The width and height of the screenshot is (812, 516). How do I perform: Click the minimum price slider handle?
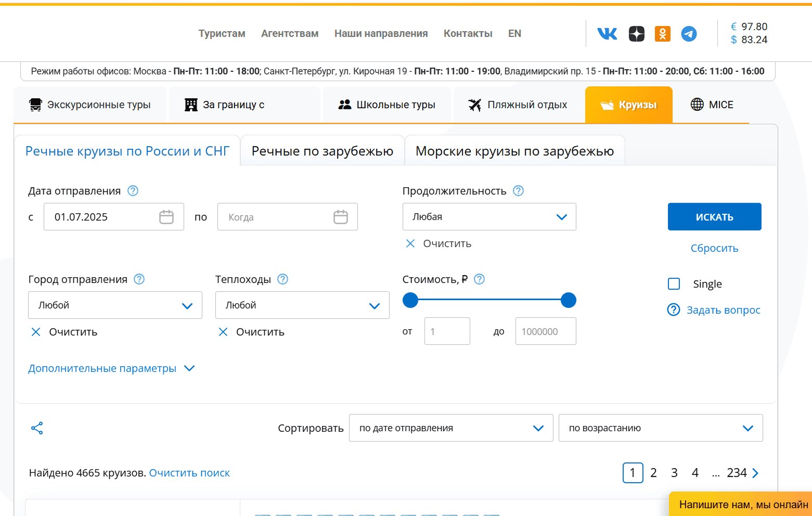point(410,300)
